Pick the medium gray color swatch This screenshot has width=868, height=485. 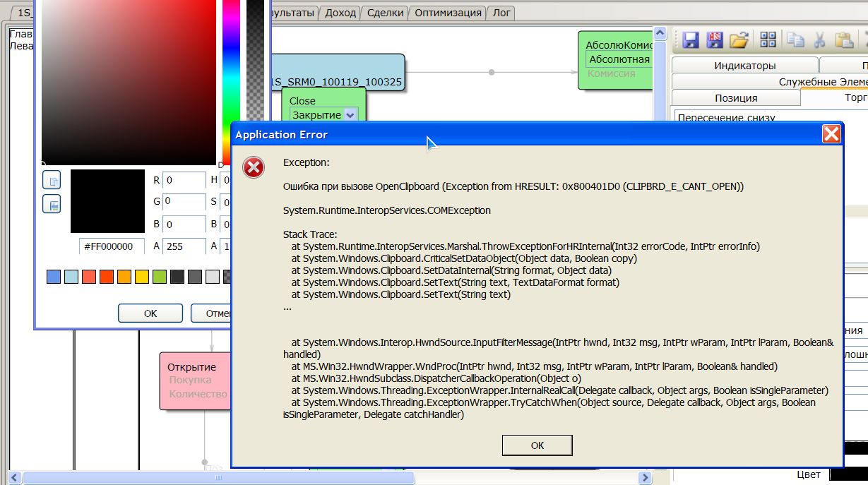pyautogui.click(x=195, y=277)
